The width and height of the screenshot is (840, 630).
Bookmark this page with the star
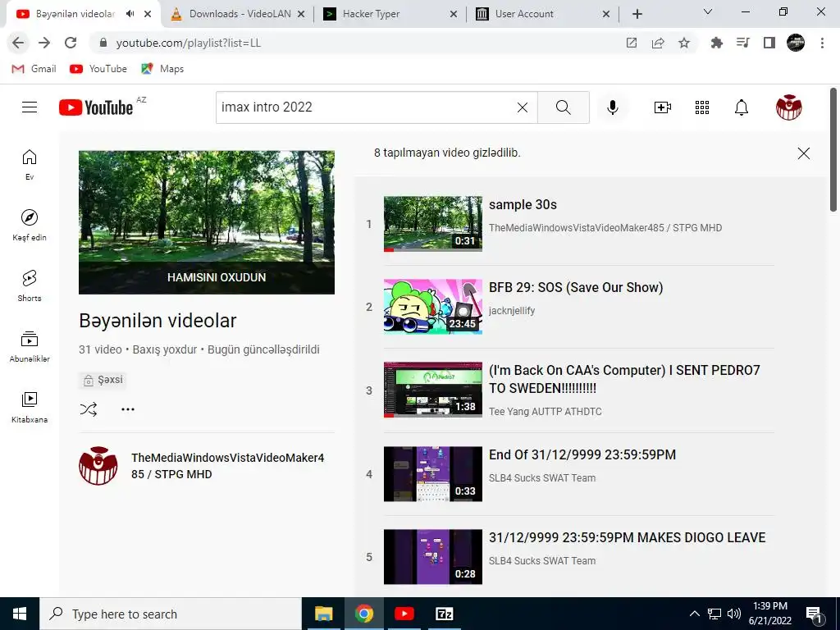pos(684,43)
